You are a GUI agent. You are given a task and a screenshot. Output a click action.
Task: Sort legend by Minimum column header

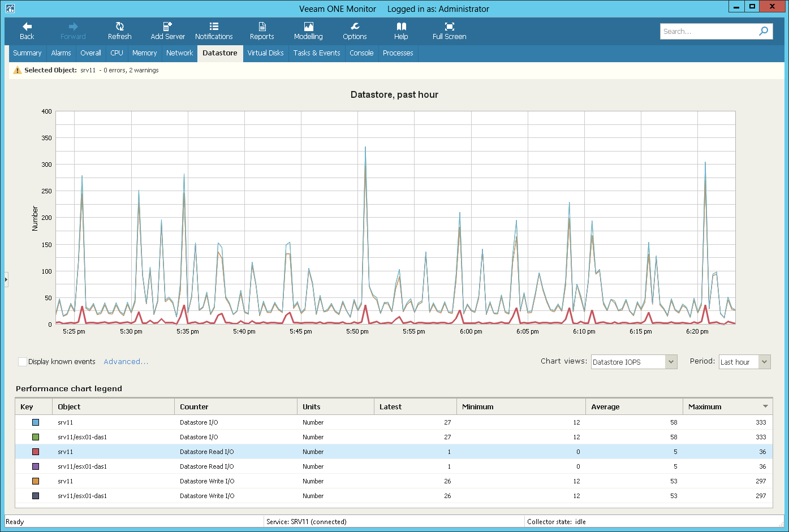click(x=521, y=406)
